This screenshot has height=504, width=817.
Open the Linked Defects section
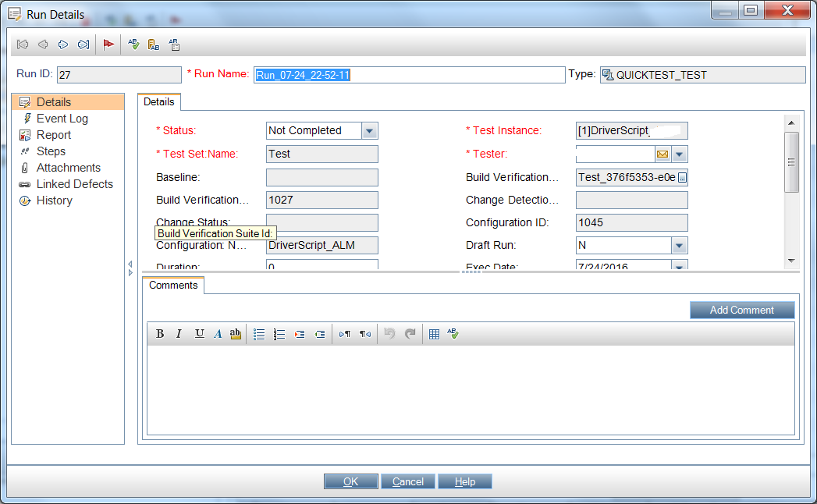pos(76,183)
